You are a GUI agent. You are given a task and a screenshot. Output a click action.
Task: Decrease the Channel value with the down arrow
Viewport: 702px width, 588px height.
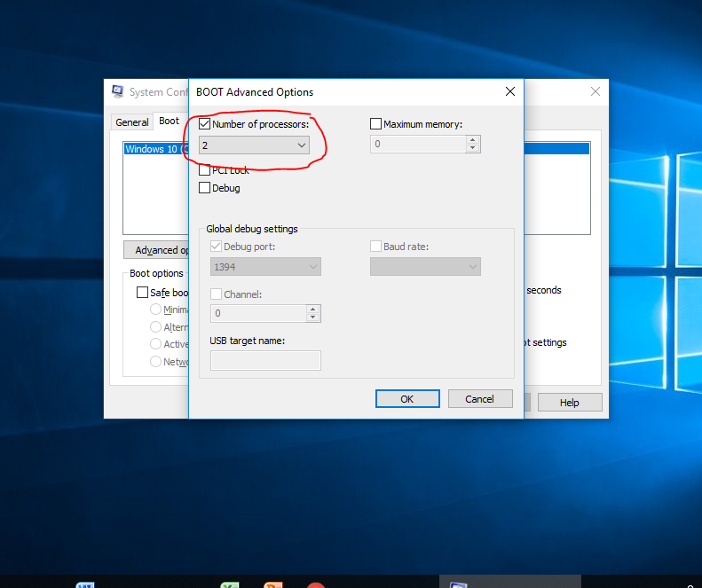coord(313,318)
